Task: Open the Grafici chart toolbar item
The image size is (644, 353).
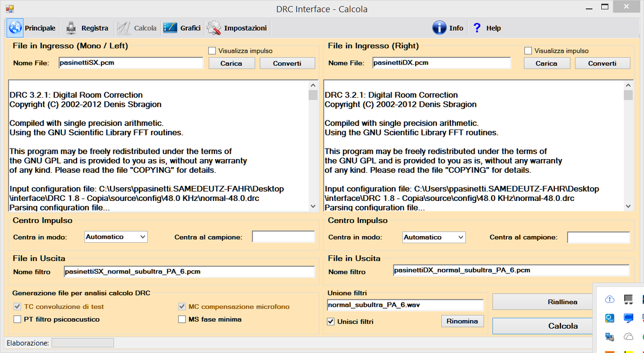Action: tap(182, 28)
